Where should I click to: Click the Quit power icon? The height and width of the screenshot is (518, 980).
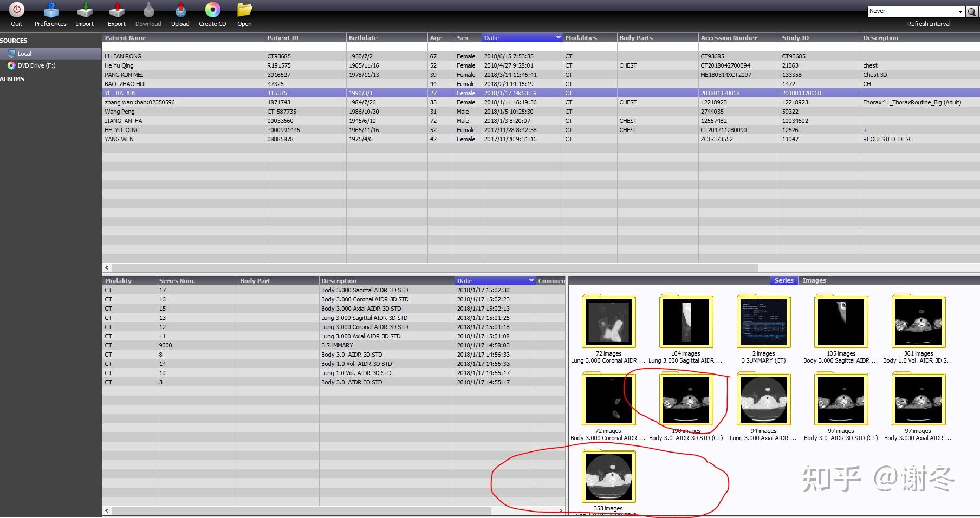pos(16,10)
